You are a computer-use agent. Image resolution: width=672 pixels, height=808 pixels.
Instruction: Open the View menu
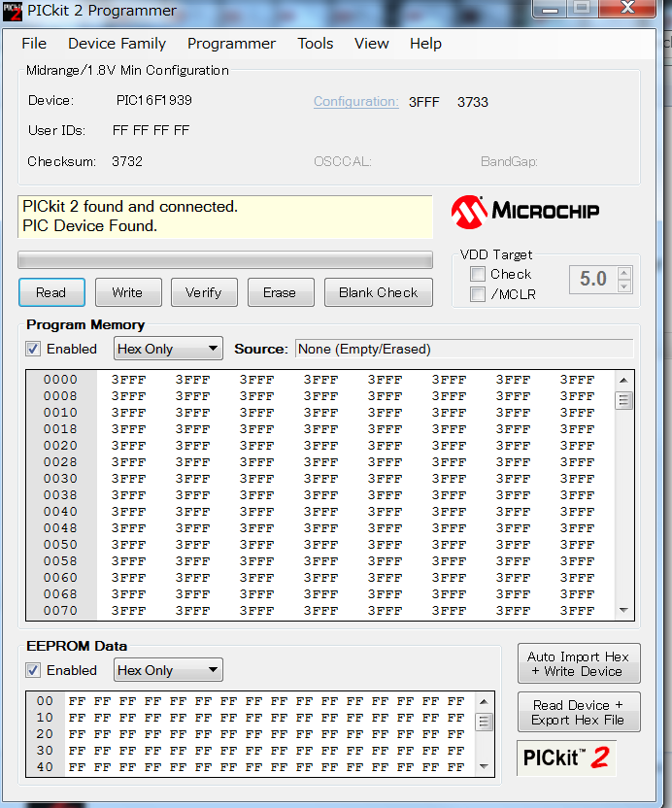372,44
